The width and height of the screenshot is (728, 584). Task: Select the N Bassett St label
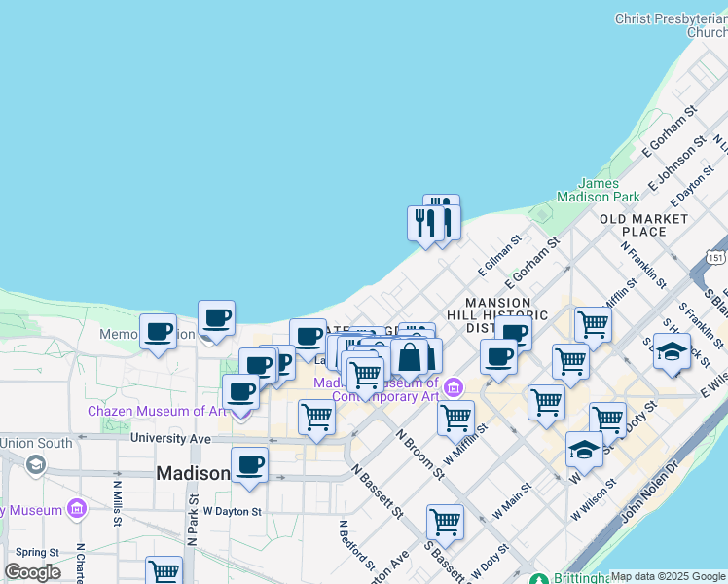(x=377, y=492)
